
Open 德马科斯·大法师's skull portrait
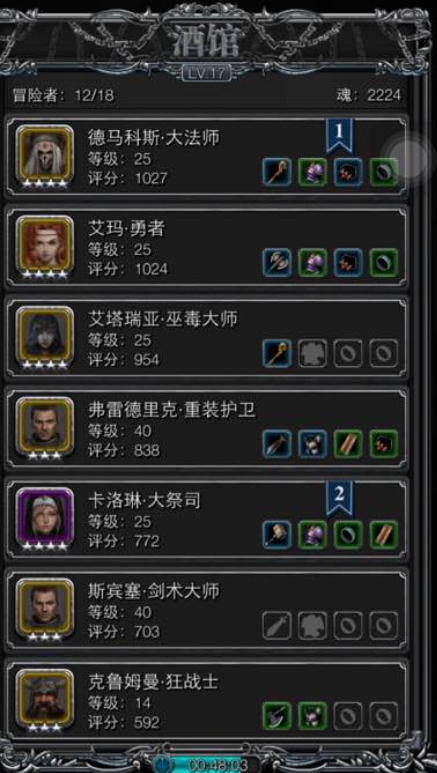[x=44, y=154]
